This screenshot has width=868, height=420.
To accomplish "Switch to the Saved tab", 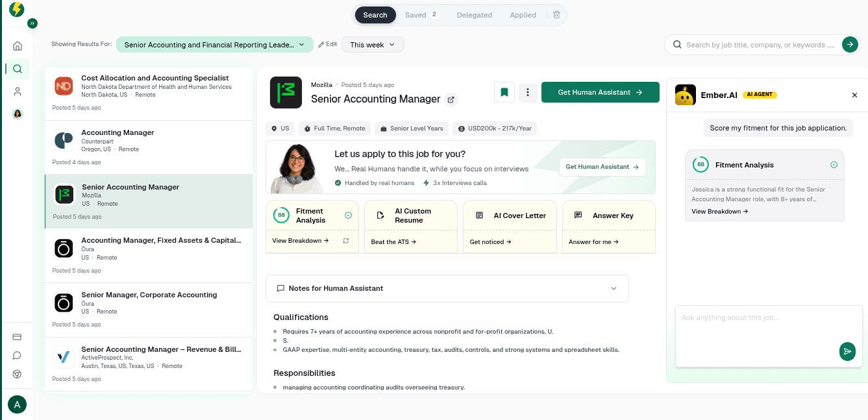I will click(x=421, y=15).
